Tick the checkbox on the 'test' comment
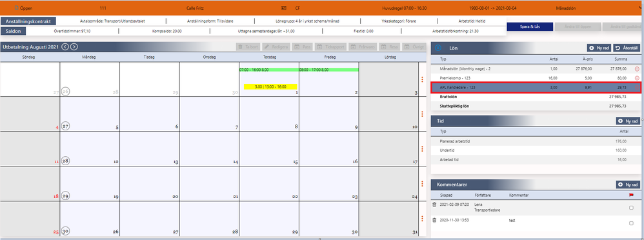This screenshot has height=240, width=644. pos(631,223)
